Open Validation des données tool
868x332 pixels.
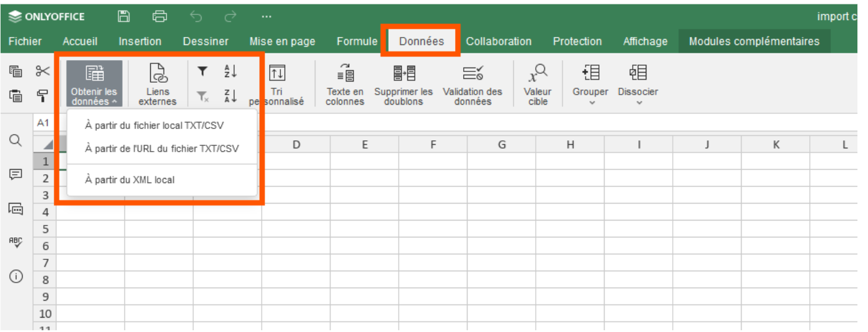click(472, 85)
